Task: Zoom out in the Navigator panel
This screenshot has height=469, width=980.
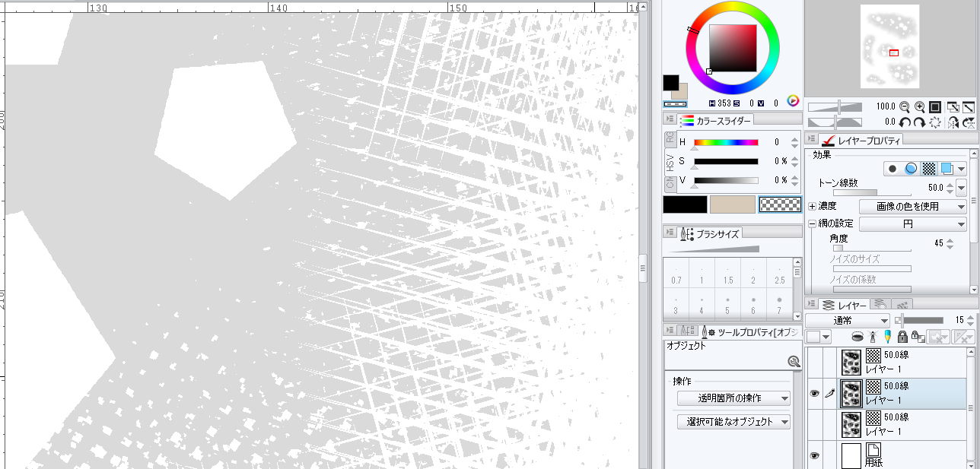Action: coord(905,107)
